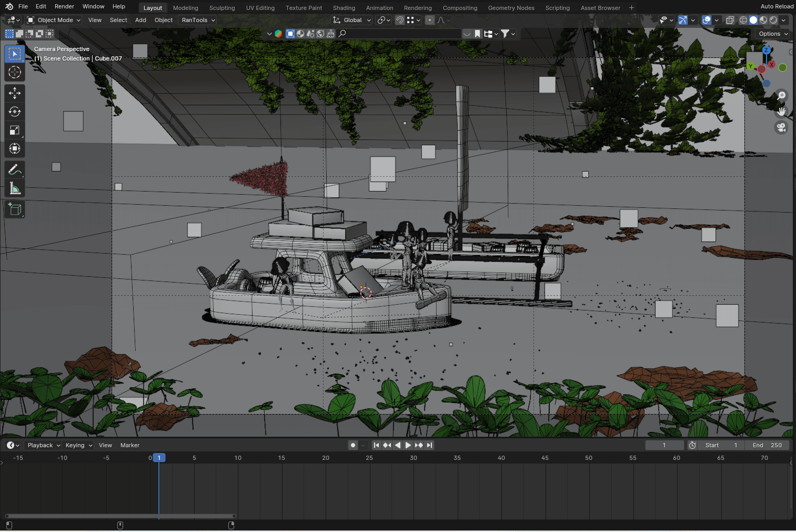This screenshot has width=796, height=532.
Task: Click the End frame 250 field
Action: tap(767, 445)
